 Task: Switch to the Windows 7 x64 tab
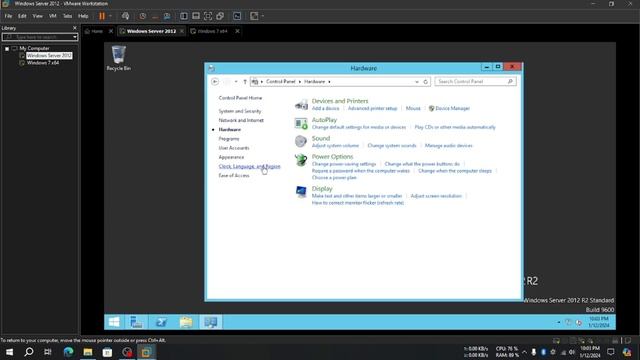pos(212,31)
